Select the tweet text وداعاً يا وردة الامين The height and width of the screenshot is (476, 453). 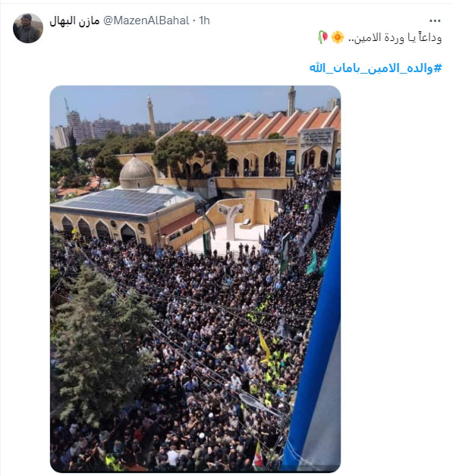[395, 37]
